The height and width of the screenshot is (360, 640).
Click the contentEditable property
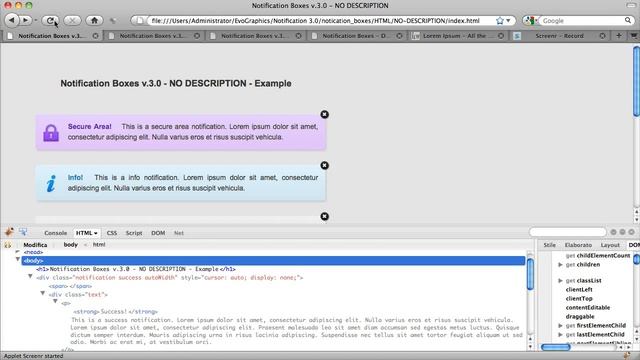588,307
